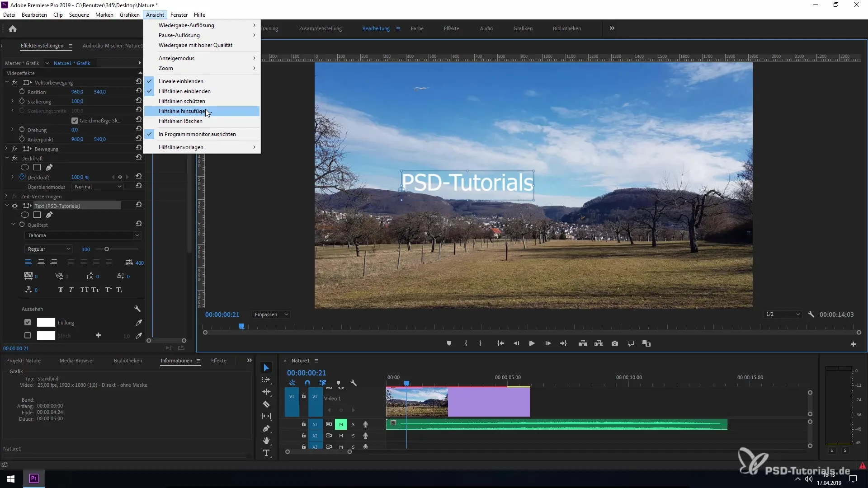Screen dimensions: 868x488
Task: Open the Einpassen zoom dropdown
Action: click(270, 314)
